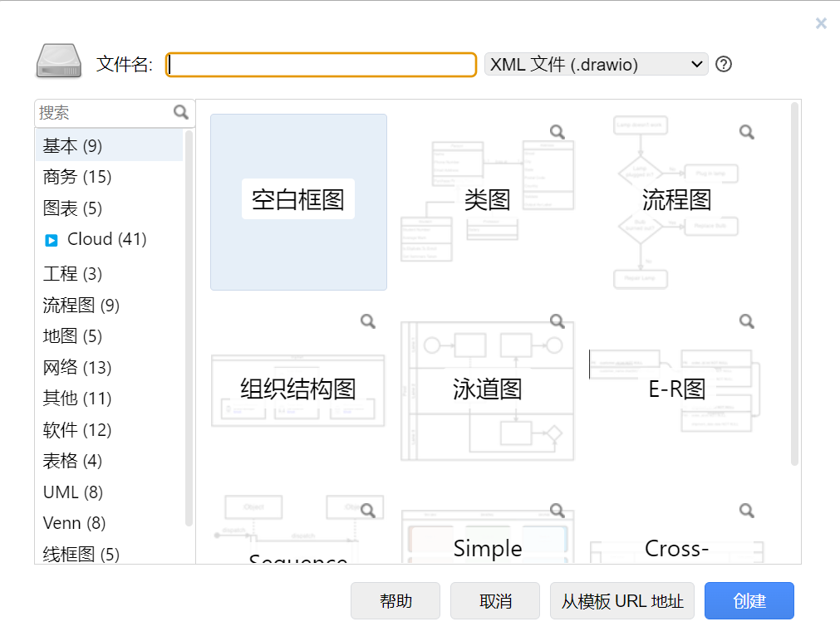
Task: Click the search magnifier in the template search box
Action: 181,112
